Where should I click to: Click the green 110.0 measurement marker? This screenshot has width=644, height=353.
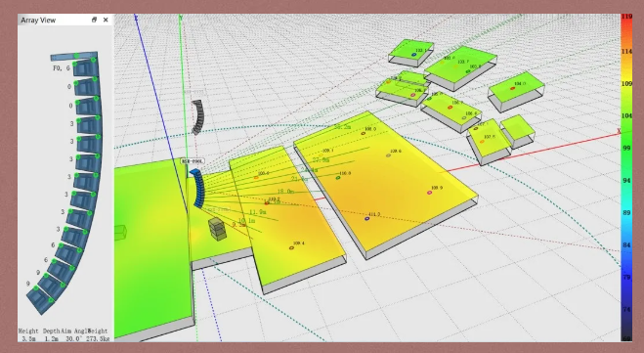(338, 178)
